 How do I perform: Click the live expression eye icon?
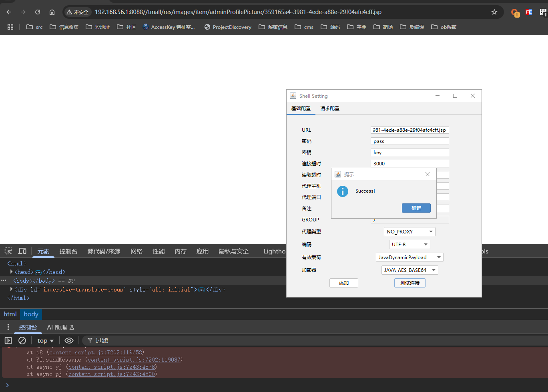[69, 340]
